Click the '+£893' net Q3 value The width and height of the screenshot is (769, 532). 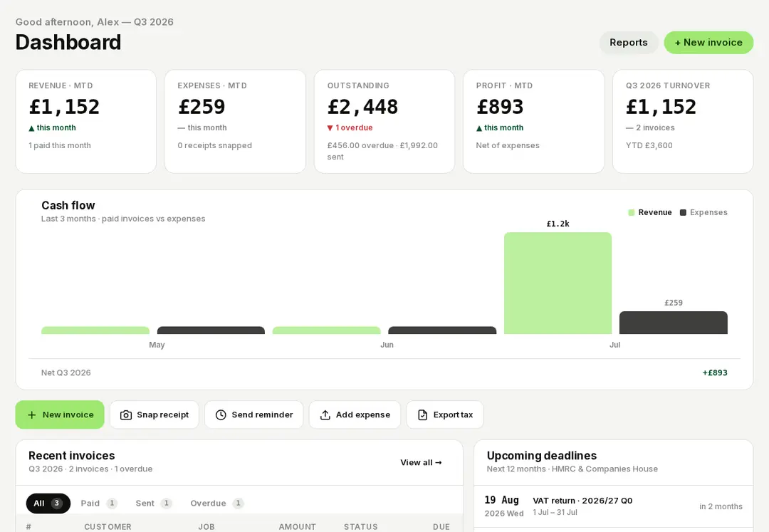(715, 372)
